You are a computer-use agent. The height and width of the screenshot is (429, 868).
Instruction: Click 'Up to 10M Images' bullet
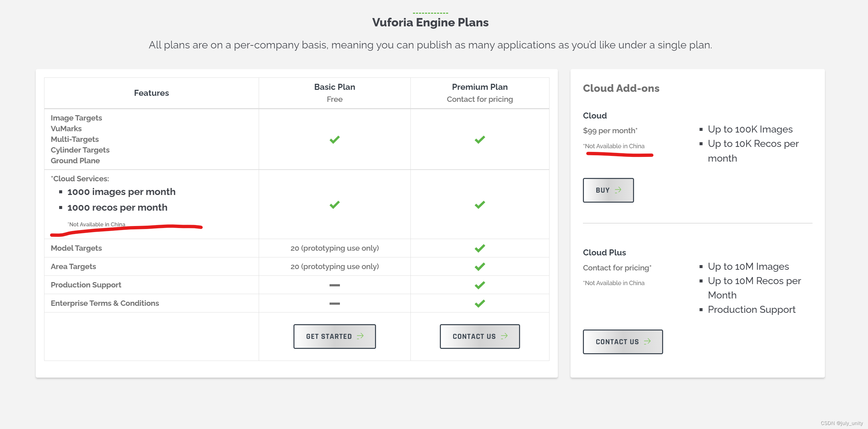click(x=748, y=266)
